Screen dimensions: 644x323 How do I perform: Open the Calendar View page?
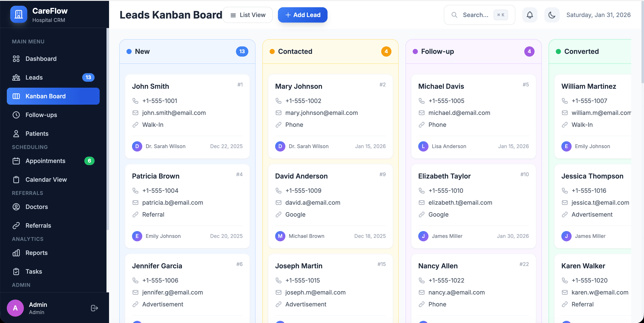pyautogui.click(x=46, y=179)
